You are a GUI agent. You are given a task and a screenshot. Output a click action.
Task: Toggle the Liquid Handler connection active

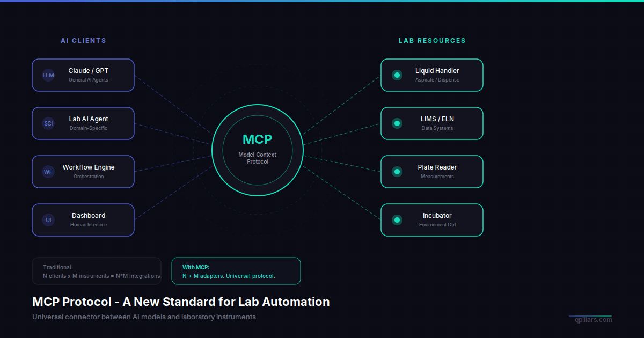coord(432,75)
